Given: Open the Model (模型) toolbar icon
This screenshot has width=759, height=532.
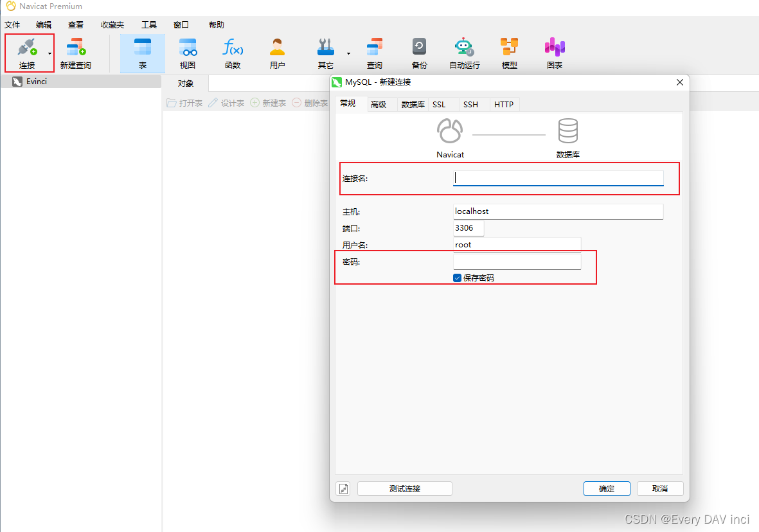Looking at the screenshot, I should pos(509,48).
